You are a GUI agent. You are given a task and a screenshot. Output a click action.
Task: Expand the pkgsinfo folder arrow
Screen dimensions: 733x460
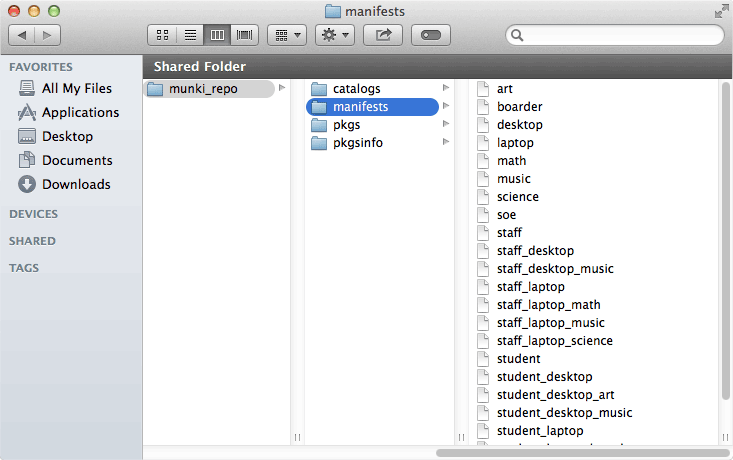pos(446,143)
